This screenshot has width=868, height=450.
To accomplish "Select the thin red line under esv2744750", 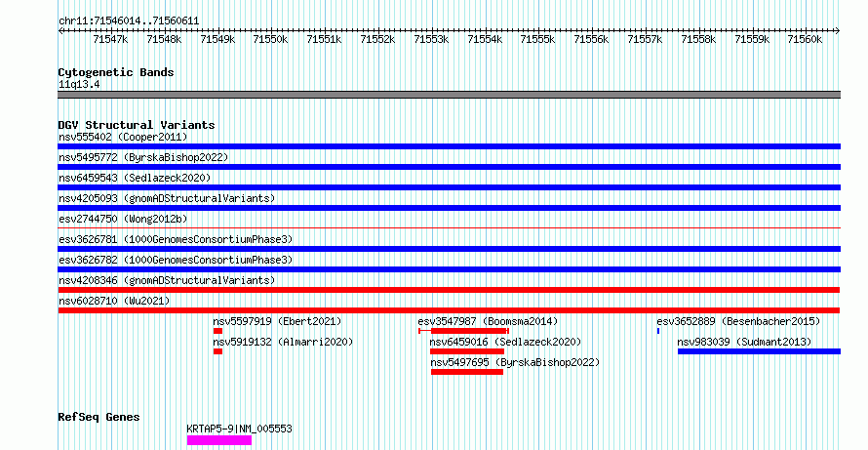I will (449, 227).
